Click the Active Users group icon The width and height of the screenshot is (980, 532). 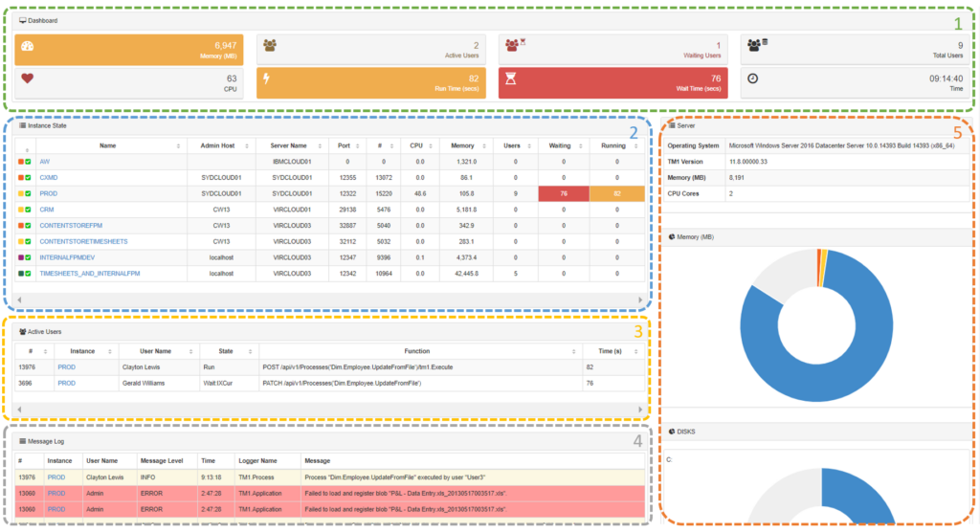click(x=270, y=45)
